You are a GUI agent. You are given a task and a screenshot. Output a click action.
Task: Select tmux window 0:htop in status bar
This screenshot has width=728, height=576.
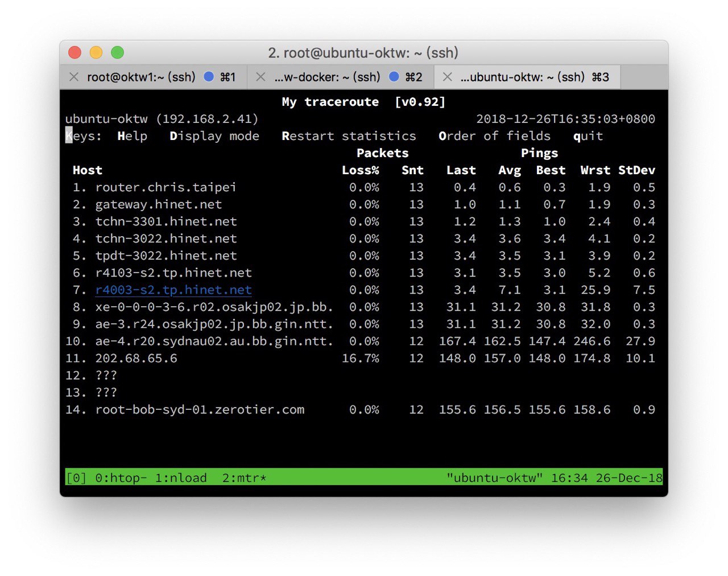coord(121,478)
